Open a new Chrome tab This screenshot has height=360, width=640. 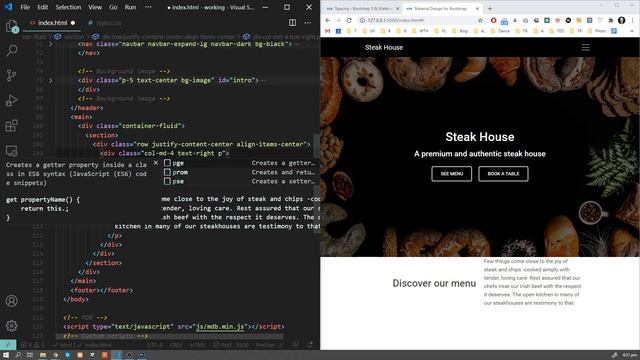490,8
